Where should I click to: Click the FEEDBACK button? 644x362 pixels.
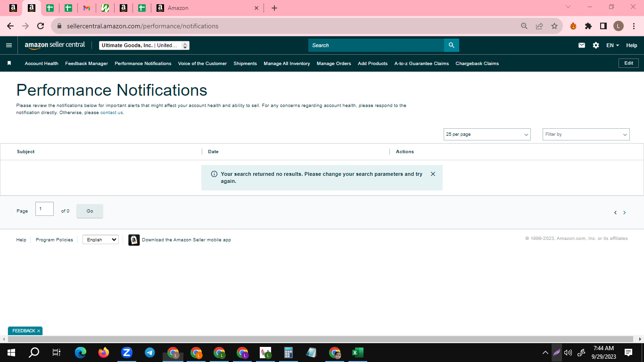[x=24, y=331]
